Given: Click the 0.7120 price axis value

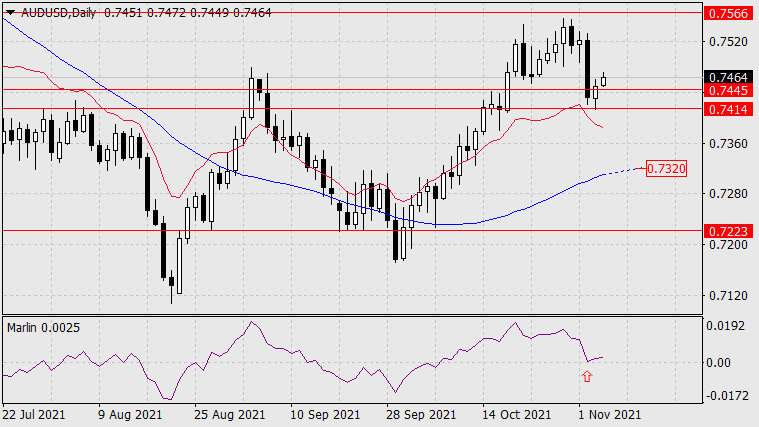Looking at the screenshot, I should pos(728,296).
